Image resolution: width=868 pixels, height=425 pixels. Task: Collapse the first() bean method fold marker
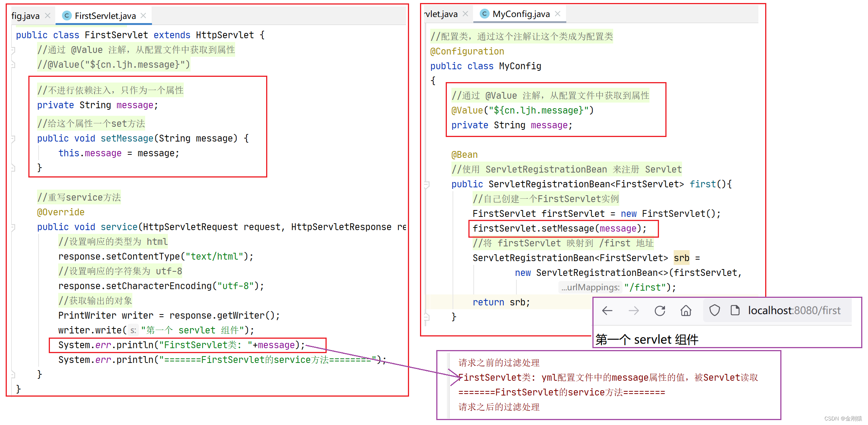click(427, 184)
